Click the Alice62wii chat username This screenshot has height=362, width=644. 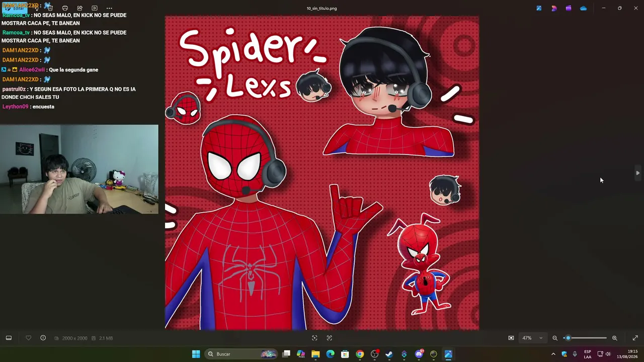click(x=32, y=70)
